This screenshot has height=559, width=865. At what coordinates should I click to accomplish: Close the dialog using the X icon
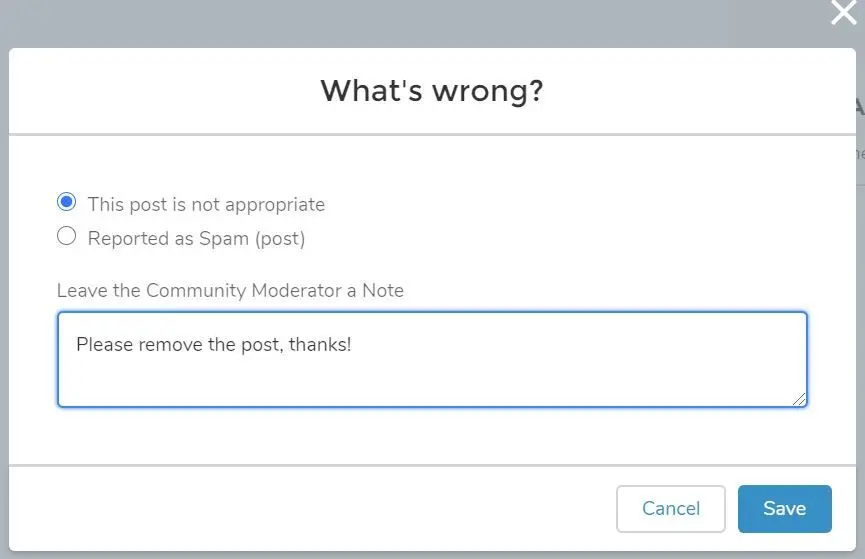pyautogui.click(x=843, y=12)
